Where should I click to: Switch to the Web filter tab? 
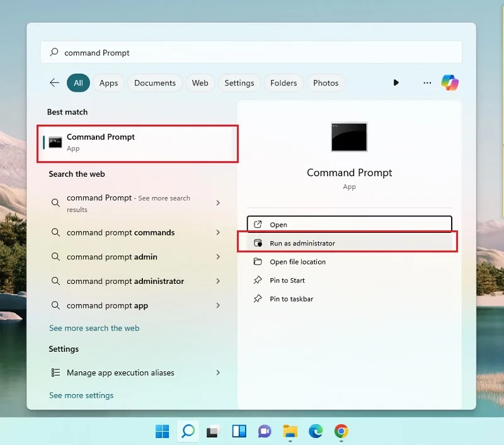[x=200, y=83]
